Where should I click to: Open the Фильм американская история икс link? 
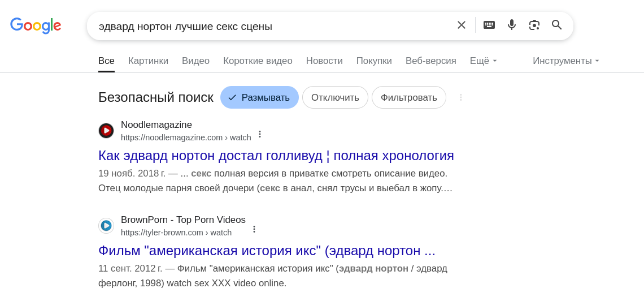[x=267, y=251]
